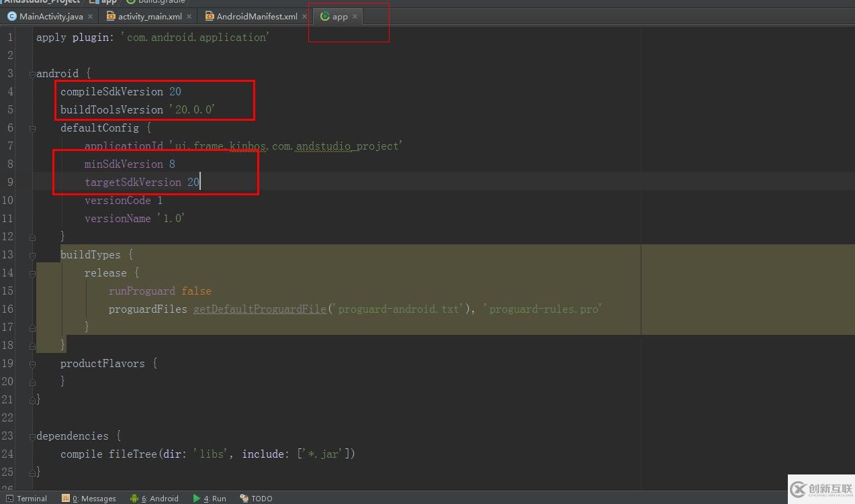Viewport: 855px width, 504px height.
Task: Click line number 16 in the gutter
Action: [7, 309]
